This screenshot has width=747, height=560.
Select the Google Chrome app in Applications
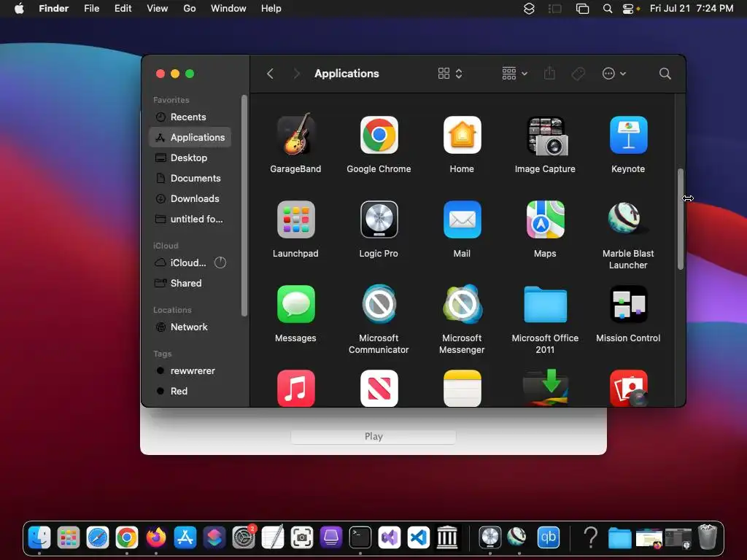point(379,135)
